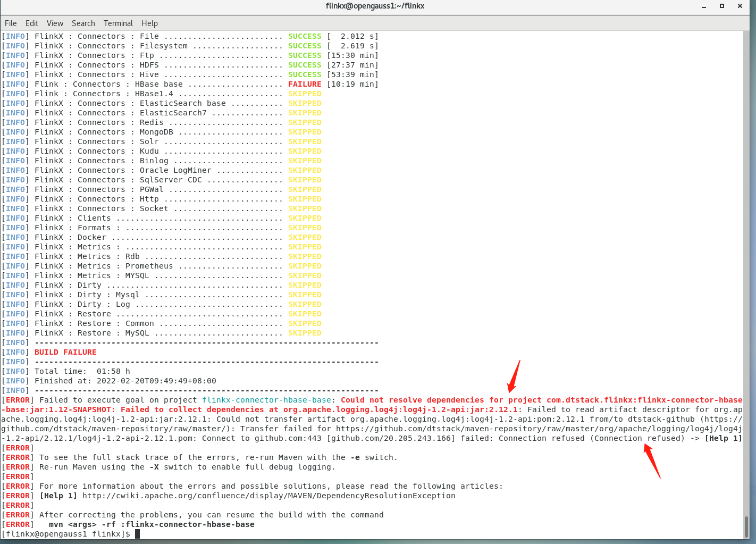Click 'After correcting the problems' line

click(x=212, y=515)
